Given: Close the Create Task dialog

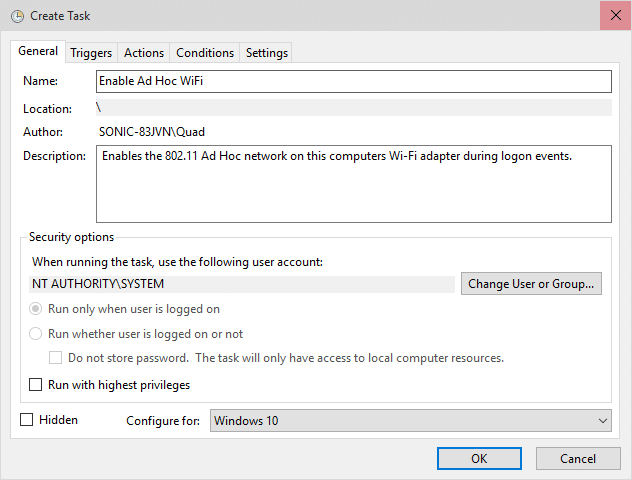Looking at the screenshot, I should pyautogui.click(x=614, y=17).
